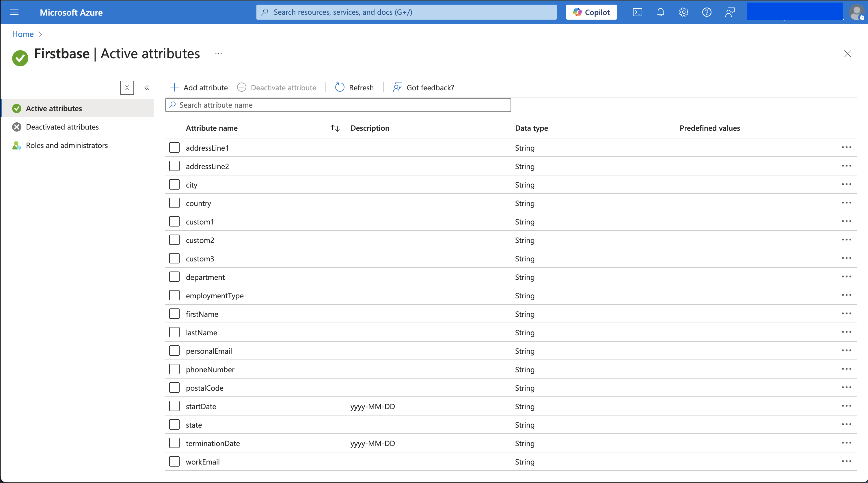
Task: Click the Data type column header
Action: (x=531, y=128)
